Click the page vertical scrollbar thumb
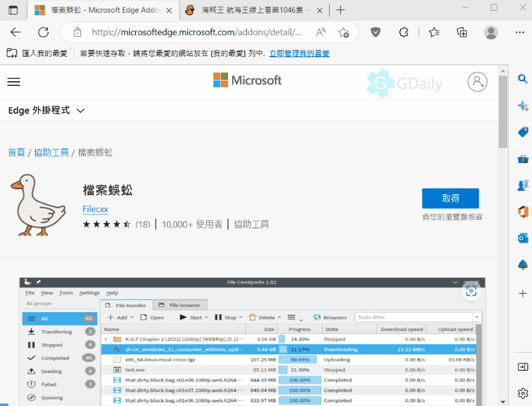Viewport: 532px width, 406px height. coord(503,111)
